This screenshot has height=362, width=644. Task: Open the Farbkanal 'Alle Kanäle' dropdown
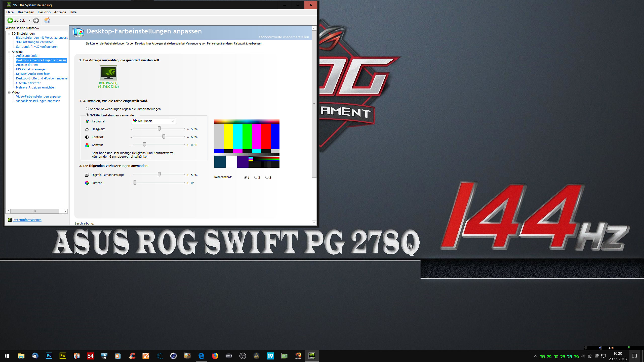(153, 121)
